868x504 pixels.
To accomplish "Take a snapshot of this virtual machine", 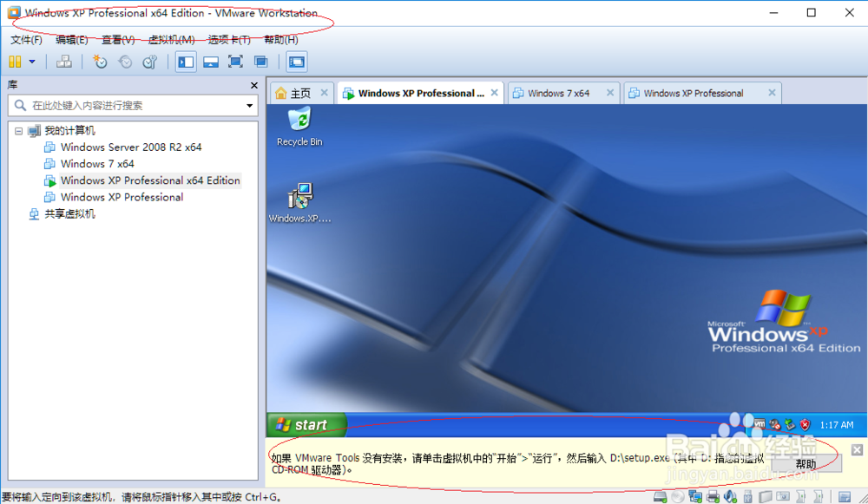I will (x=100, y=62).
